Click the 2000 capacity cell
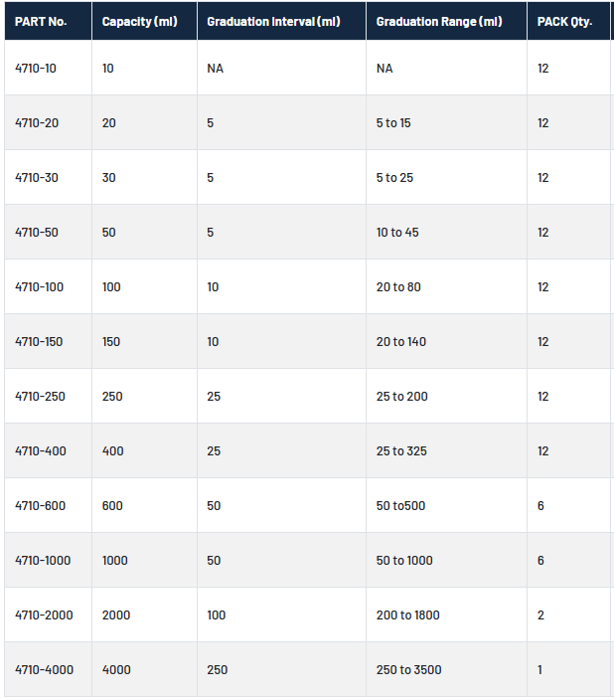Image resolution: width=614 pixels, height=700 pixels. pos(116,615)
